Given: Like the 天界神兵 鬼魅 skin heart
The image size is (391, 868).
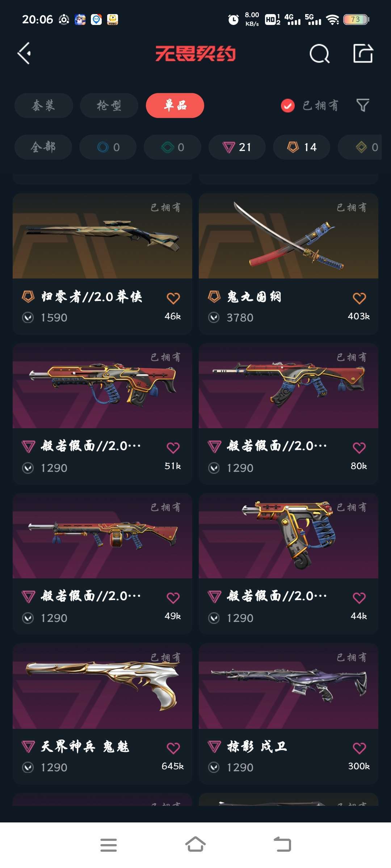Looking at the screenshot, I should [173, 748].
